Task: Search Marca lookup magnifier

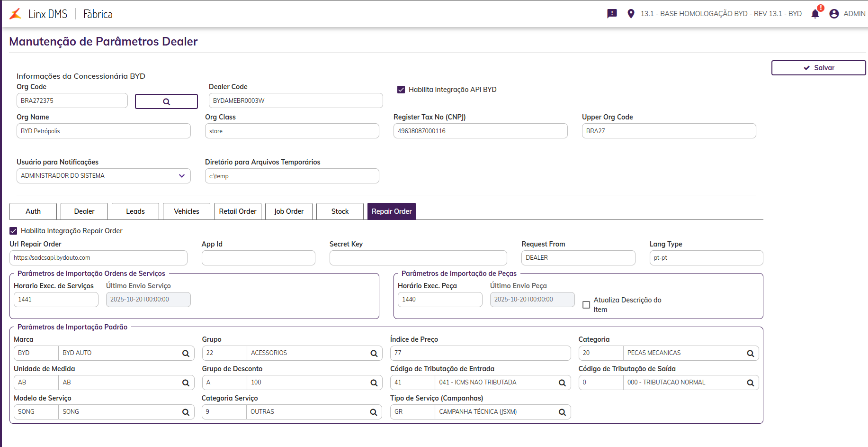Action: click(x=186, y=354)
